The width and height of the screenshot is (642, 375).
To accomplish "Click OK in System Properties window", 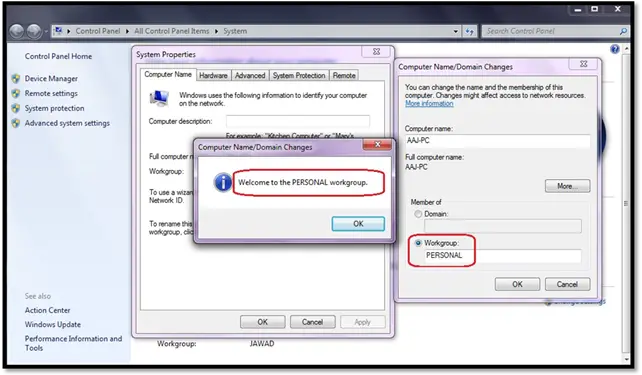I will [262, 322].
